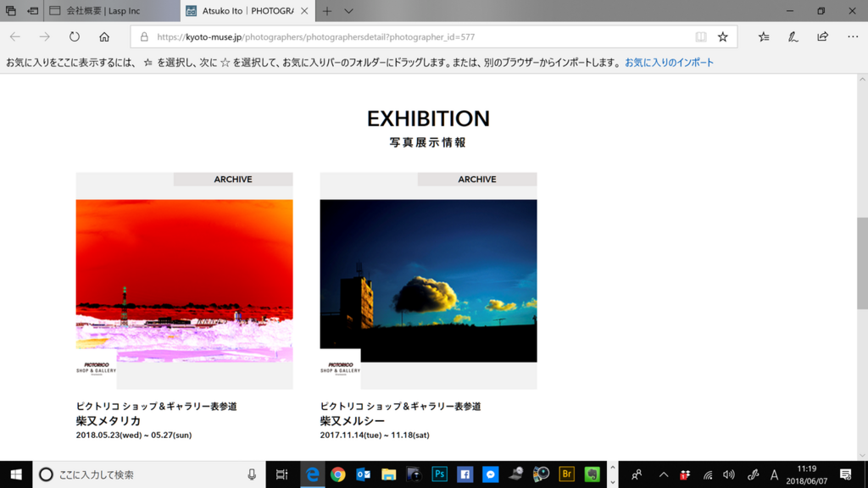The image size is (868, 488).
Task: Click ARCHIVE label on 柴又メルシー card
Action: click(x=477, y=180)
